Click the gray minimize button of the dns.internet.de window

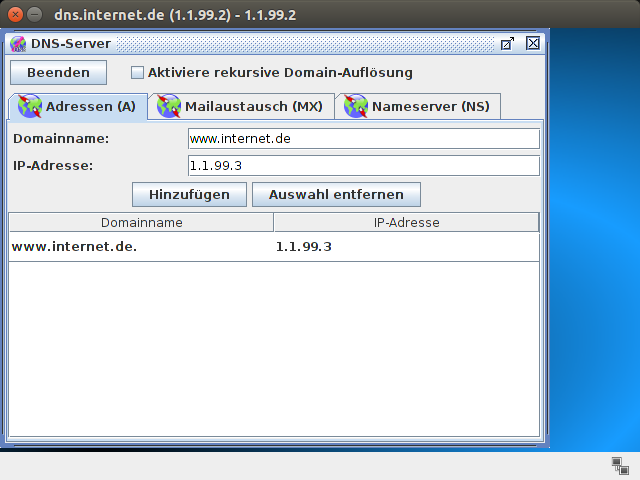point(35,15)
